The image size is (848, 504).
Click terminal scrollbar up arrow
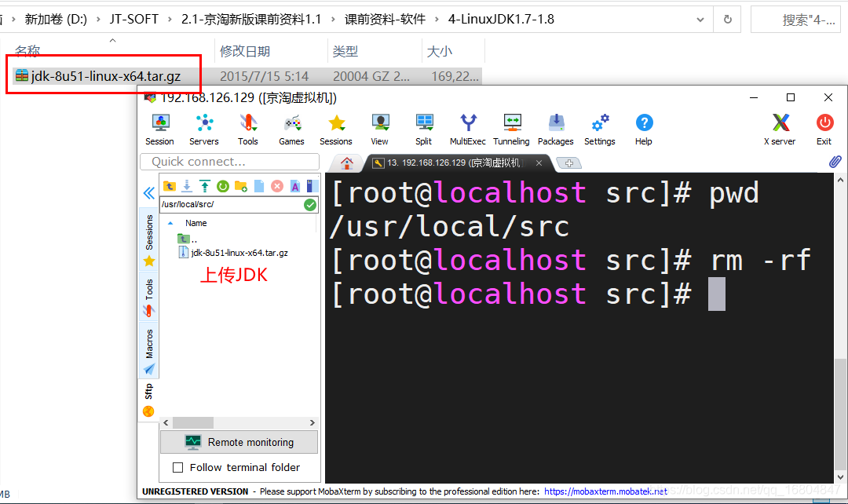[x=840, y=180]
